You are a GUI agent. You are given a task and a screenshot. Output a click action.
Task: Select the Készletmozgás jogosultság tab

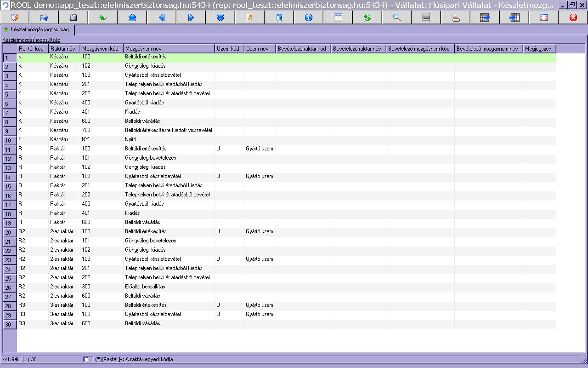[37, 29]
